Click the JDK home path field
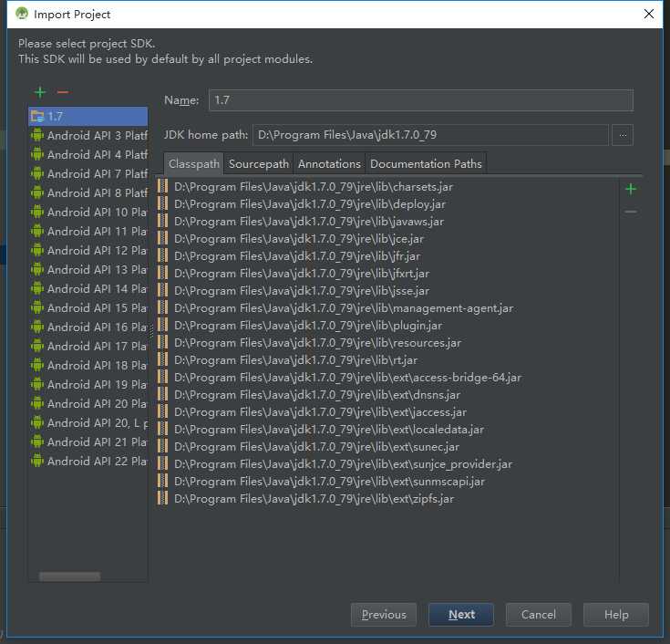Screen dimensions: 670x644 [430, 135]
